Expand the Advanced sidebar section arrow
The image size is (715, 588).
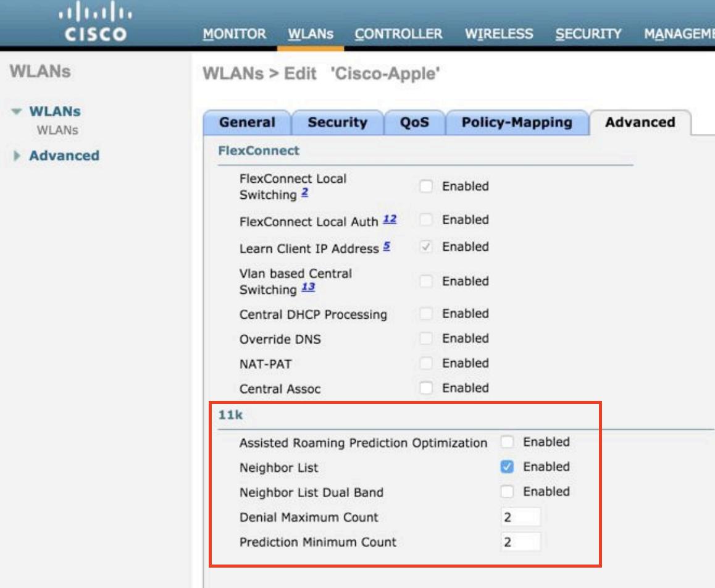click(17, 156)
